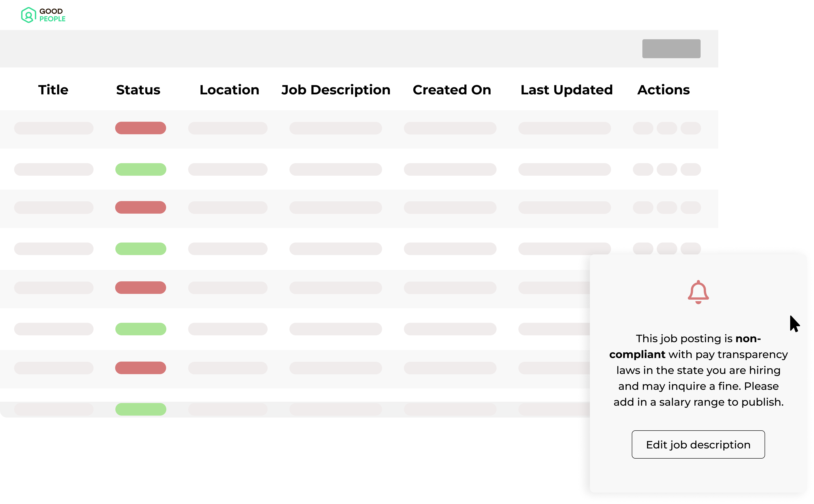Click the red bell alert icon
Viewport: 814px width, 504px height.
[698, 292]
